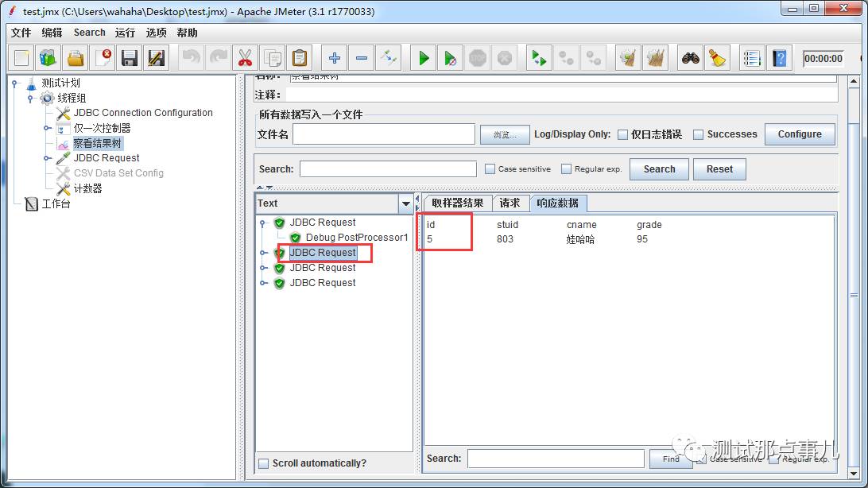Expand the JDBC Request test plan node
The height and width of the screenshot is (488, 868).
(x=48, y=157)
